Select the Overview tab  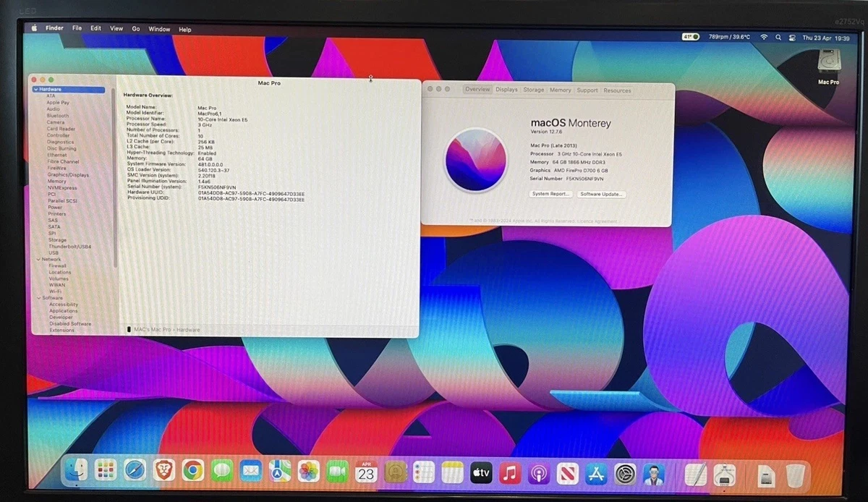(x=477, y=90)
